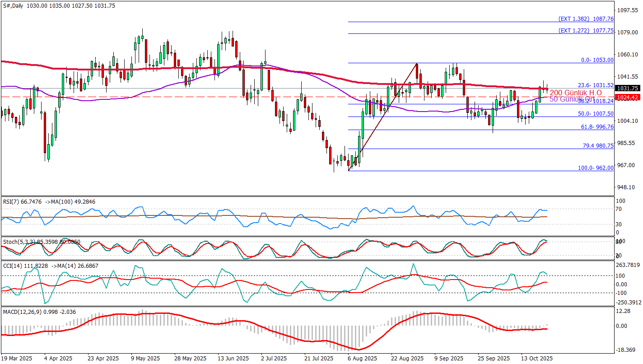Screen dimensions: 643x364
Task: Click the Fibonacci 100.0 - 962.00 level label
Action: pyautogui.click(x=596, y=168)
